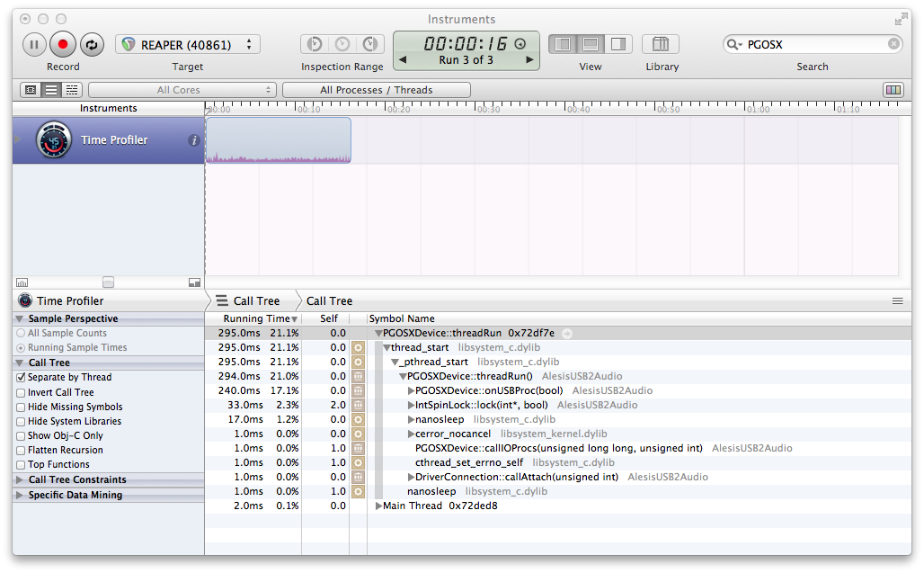The image size is (924, 573).
Task: Go to next run arrow
Action: click(530, 60)
